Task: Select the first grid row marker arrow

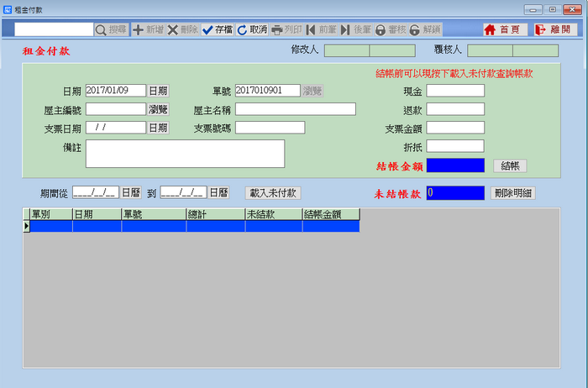Action: point(26,226)
